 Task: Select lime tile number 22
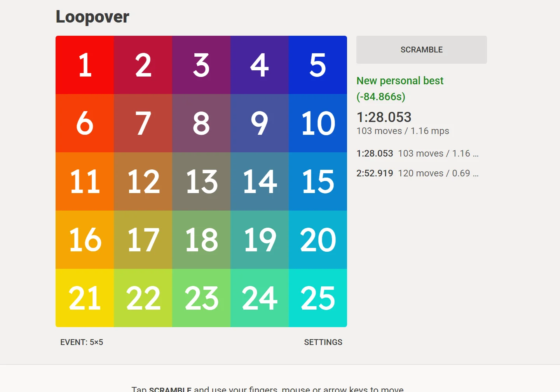143,298
